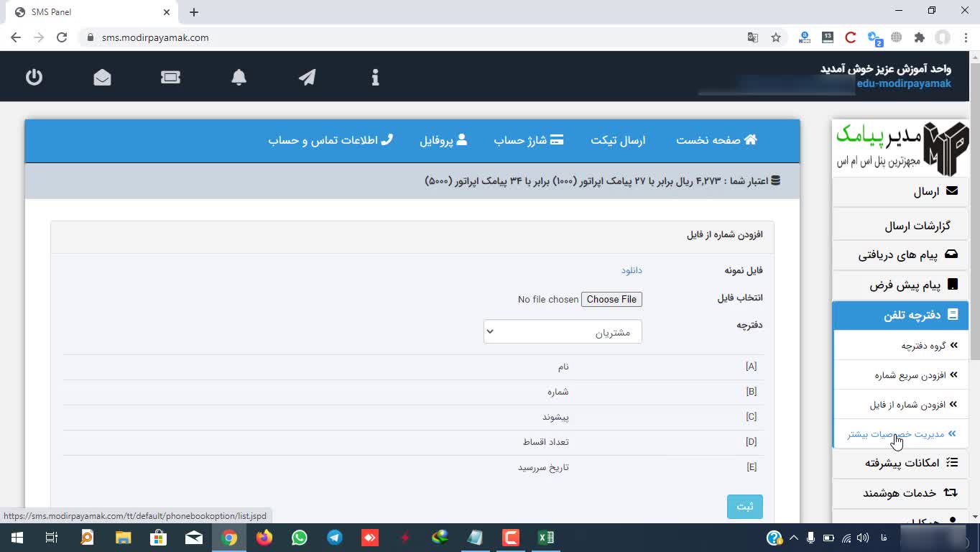Open notifications bell icon

[x=239, y=77]
